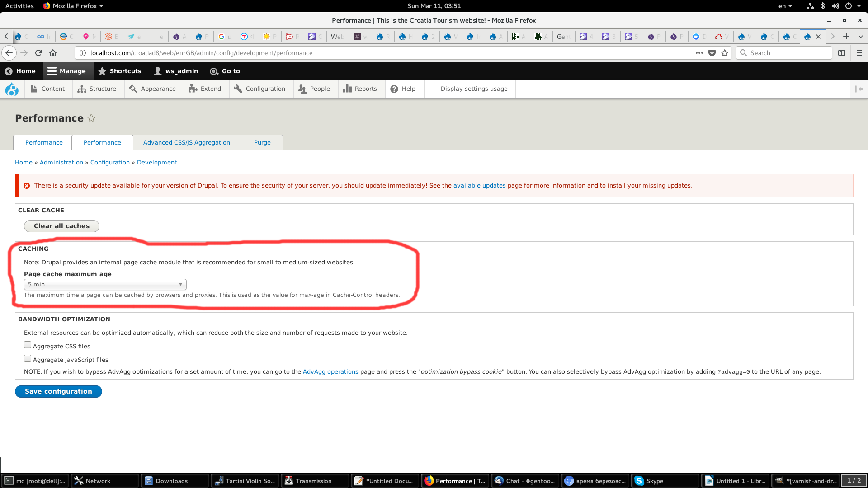Open Firefox hamburger menu
The image size is (868, 488).
tap(859, 53)
